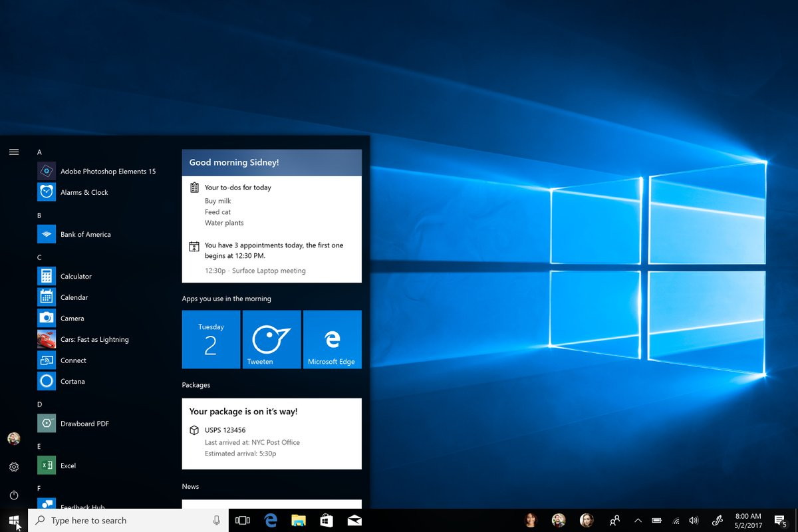This screenshot has height=532, width=798.
Task: Launch Drawboard PDF icon
Action: coord(47,423)
